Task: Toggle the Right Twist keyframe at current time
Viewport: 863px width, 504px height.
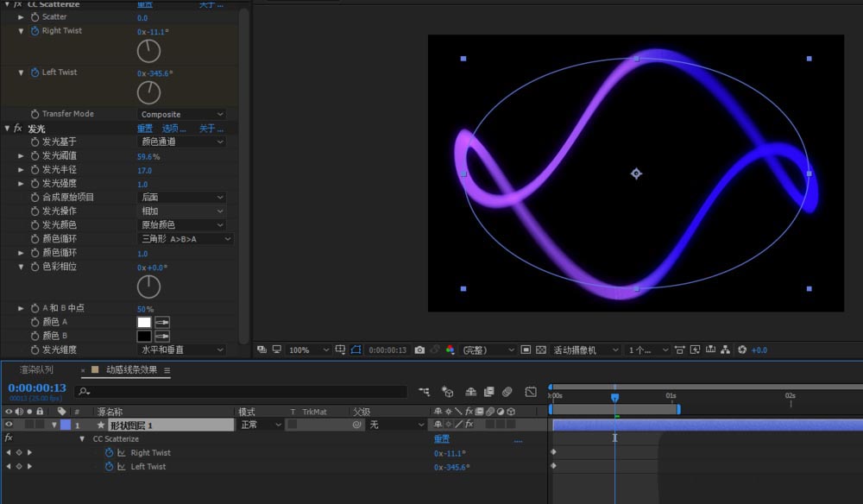Action: coord(19,453)
